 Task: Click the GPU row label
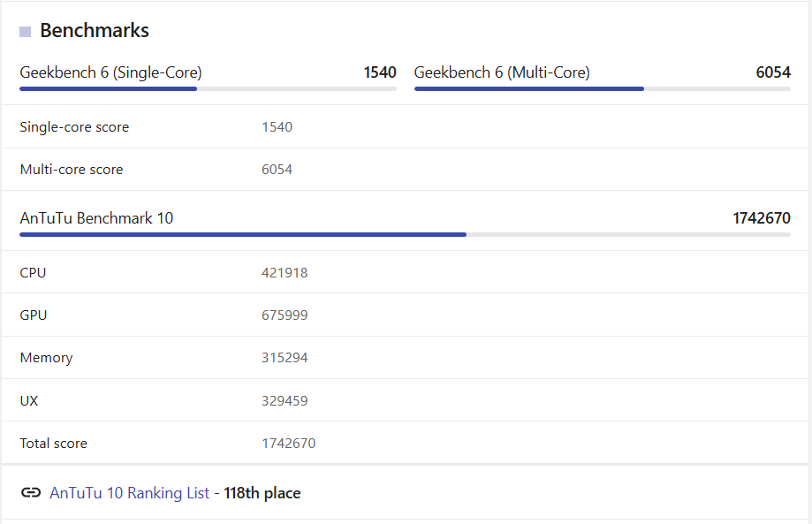[x=34, y=315]
